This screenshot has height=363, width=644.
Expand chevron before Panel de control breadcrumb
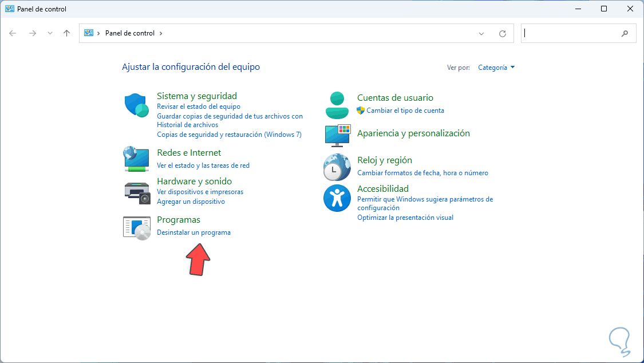pyautogui.click(x=98, y=33)
